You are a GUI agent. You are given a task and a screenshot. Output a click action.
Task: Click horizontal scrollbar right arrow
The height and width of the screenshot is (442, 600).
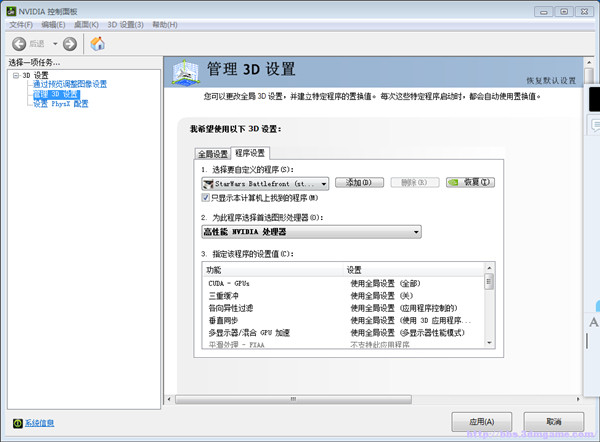[x=578, y=399]
